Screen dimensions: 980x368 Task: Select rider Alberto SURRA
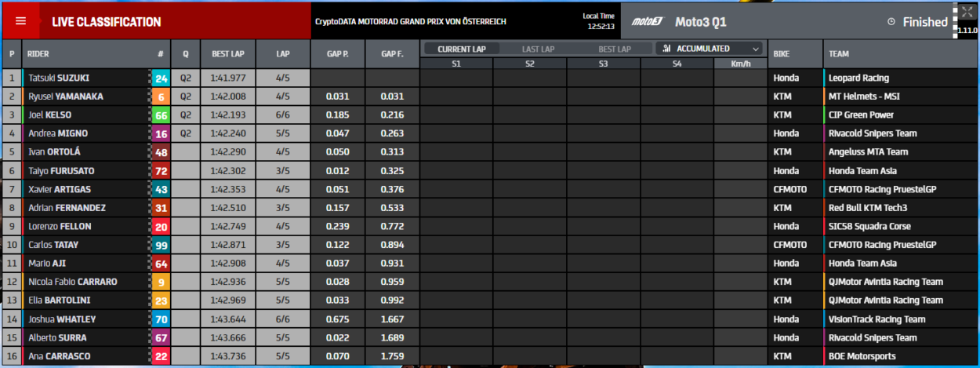coord(57,337)
